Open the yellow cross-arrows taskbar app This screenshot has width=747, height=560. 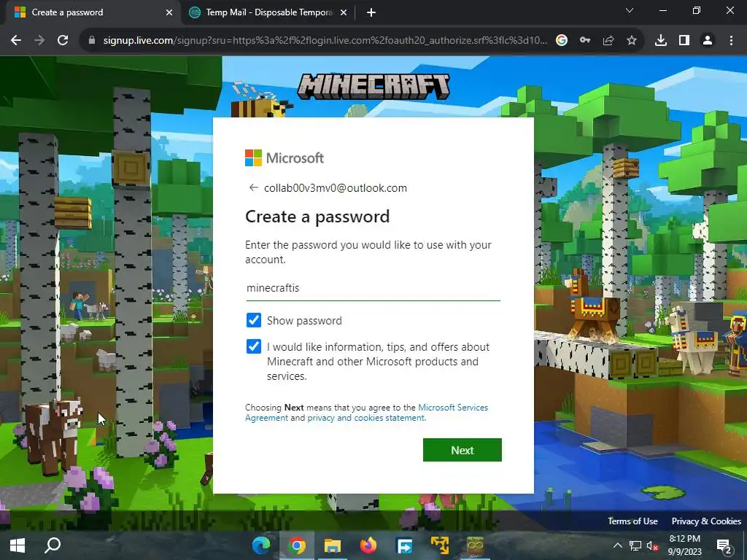(440, 545)
